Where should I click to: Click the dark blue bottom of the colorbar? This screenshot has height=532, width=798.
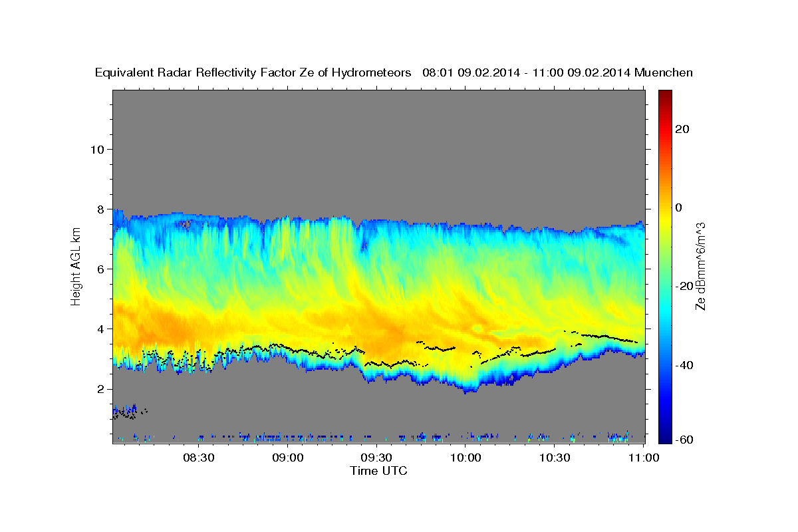[664, 436]
